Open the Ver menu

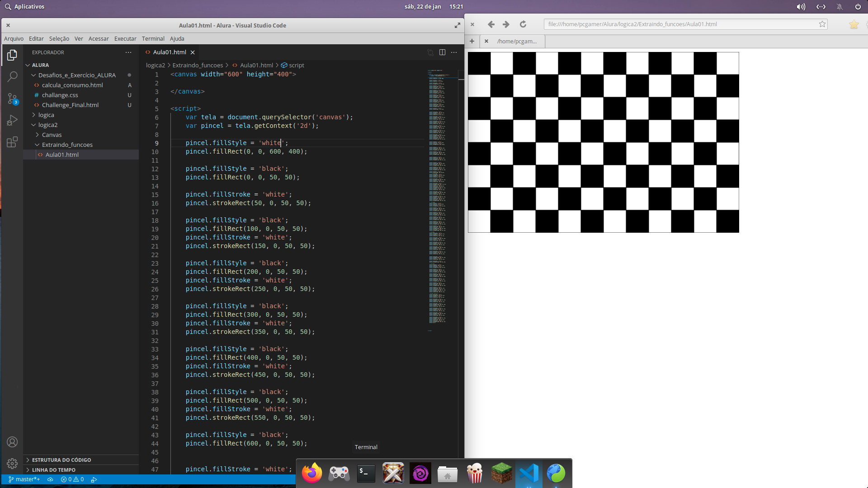coord(79,39)
